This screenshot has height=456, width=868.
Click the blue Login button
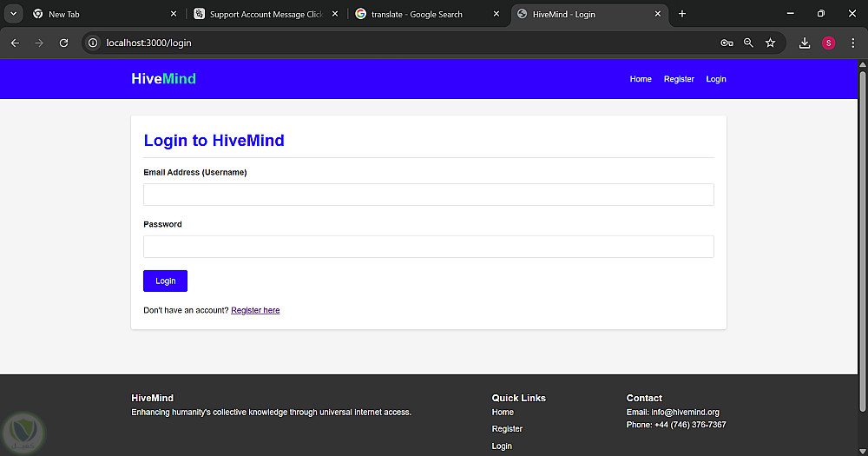point(165,281)
